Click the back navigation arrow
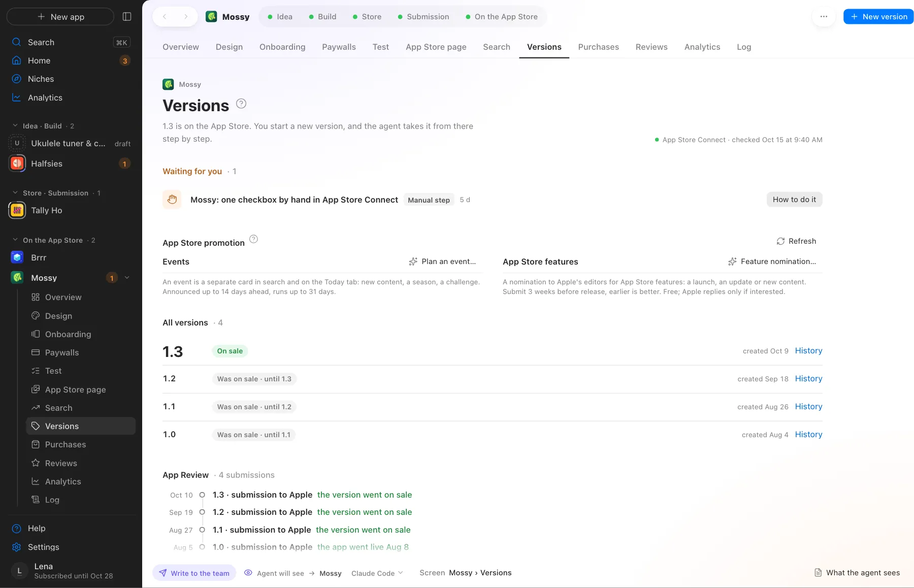The height and width of the screenshot is (588, 914). 165,17
